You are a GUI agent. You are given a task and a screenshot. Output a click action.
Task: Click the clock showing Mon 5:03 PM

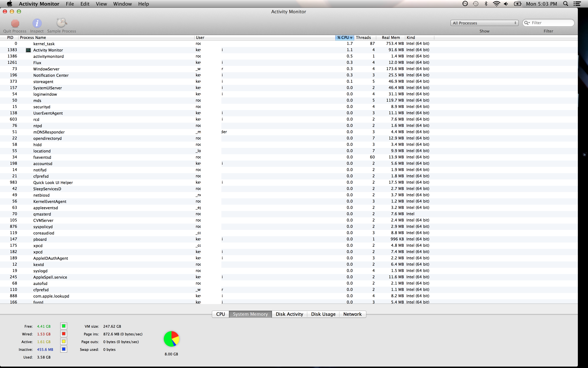(x=541, y=4)
